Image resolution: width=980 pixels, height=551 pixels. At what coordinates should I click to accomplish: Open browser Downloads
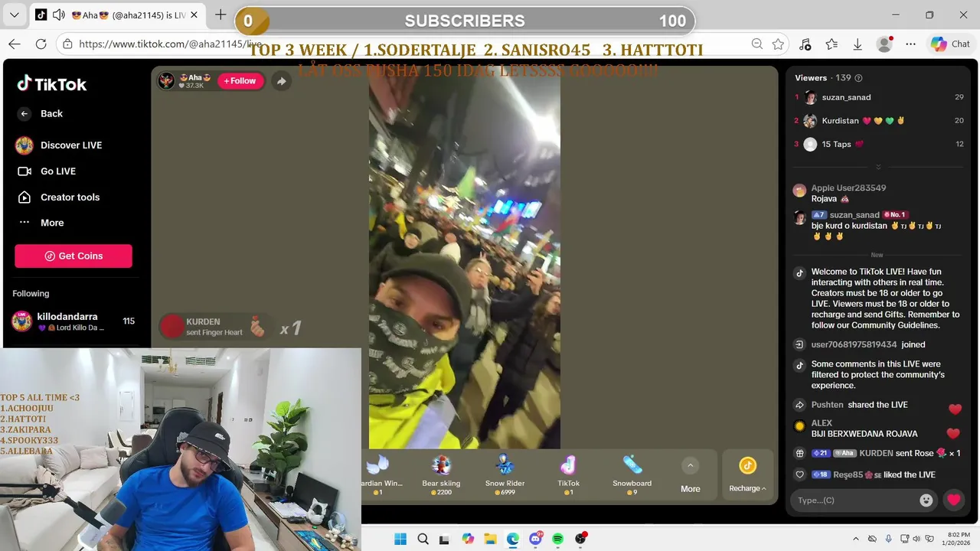point(857,44)
